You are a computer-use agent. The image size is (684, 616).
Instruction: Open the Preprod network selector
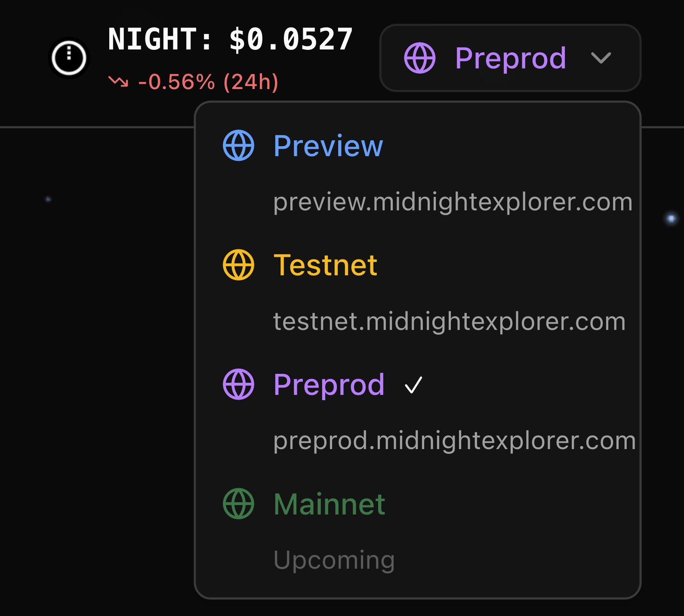pyautogui.click(x=510, y=58)
